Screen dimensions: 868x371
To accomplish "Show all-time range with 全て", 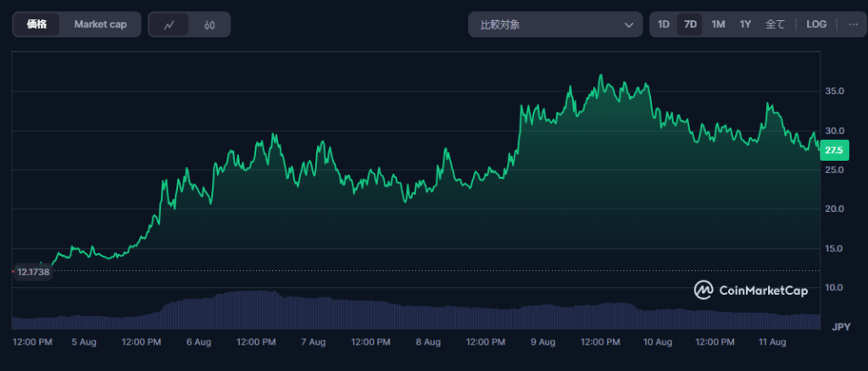I will click(x=776, y=25).
